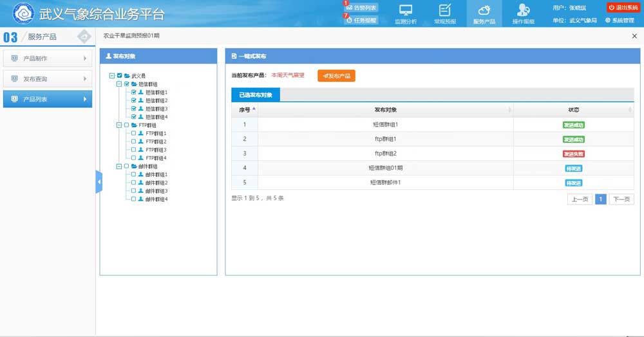The width and height of the screenshot is (644, 337).
Task: Enable the 邮件群组3 checkbox
Action: point(134,191)
